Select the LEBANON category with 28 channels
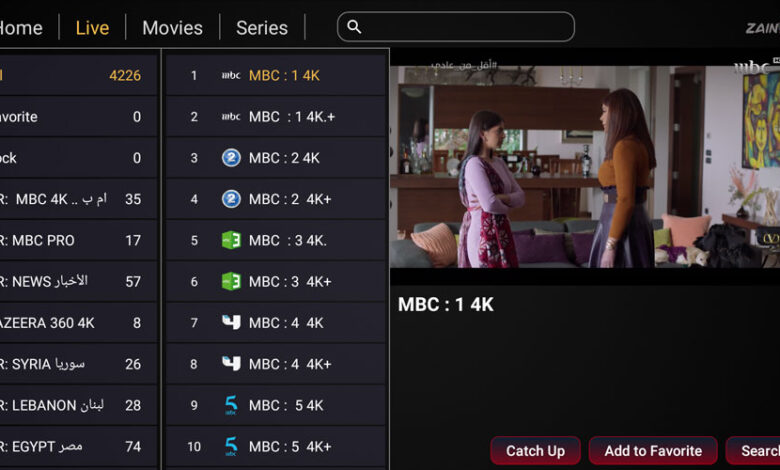 click(x=79, y=405)
